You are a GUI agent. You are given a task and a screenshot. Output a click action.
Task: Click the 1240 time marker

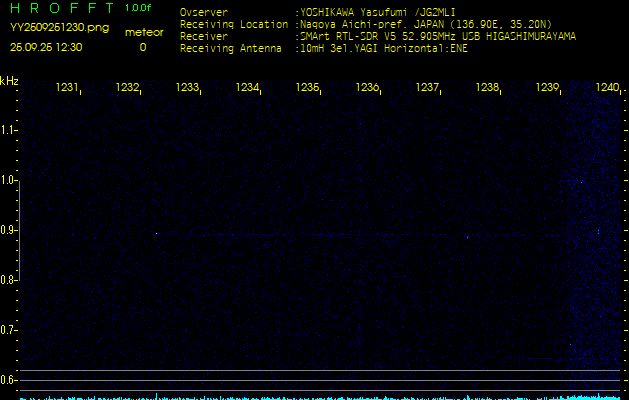point(607,87)
